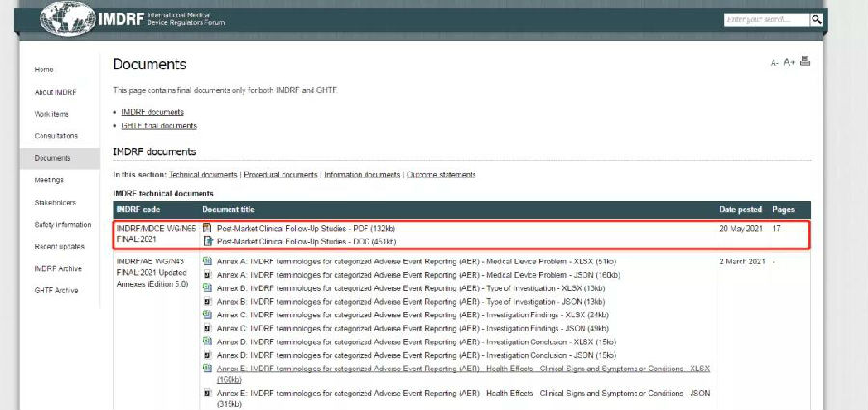
Task: Open Annex A Medical Device Problem XLSX link
Action: (x=417, y=261)
